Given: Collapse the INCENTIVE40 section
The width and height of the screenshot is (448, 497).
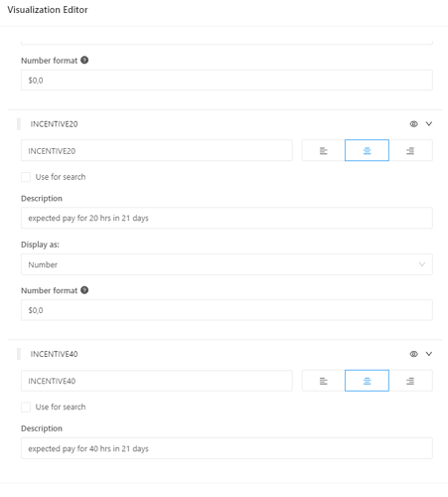Looking at the screenshot, I should click(429, 354).
